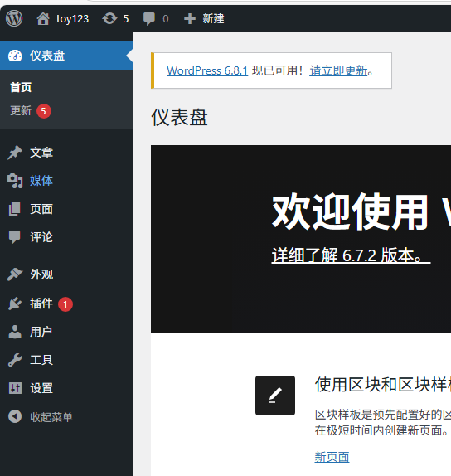Click the plus icon beside 新建

(x=190, y=19)
